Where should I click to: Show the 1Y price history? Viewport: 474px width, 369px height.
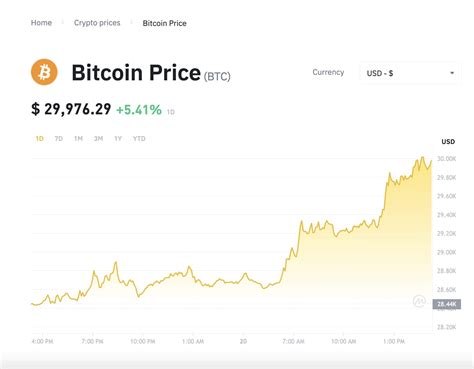[x=118, y=138]
